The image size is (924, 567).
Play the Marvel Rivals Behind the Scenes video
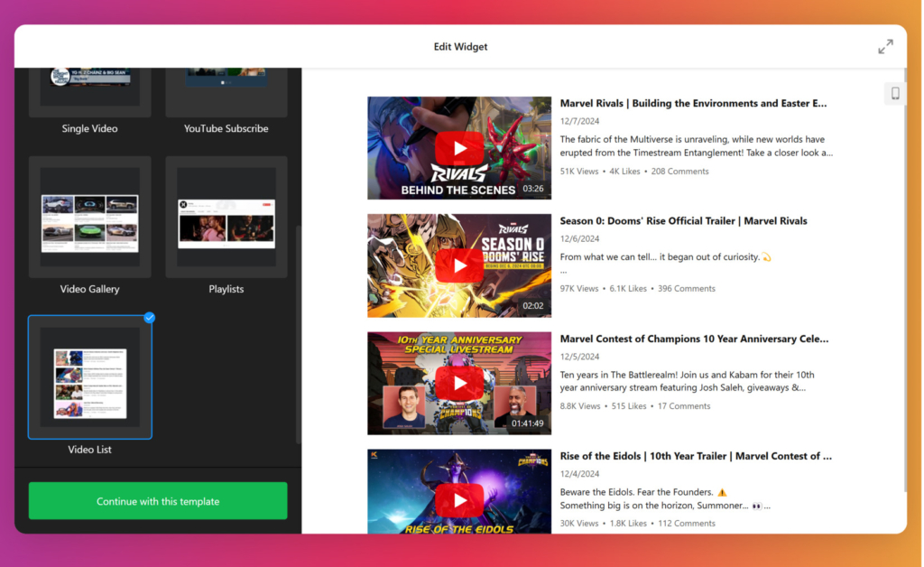[458, 147]
